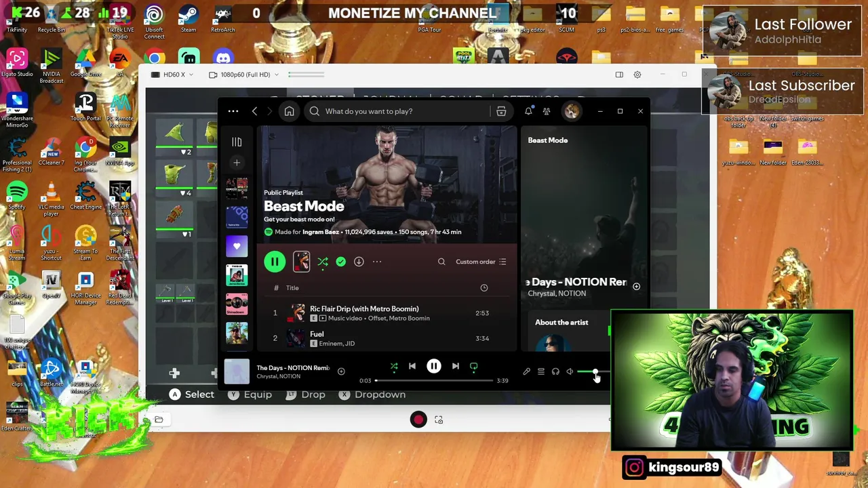Image resolution: width=868 pixels, height=488 pixels.
Task: Open the 1080p60 (Full HD) resolution dropdown
Action: click(x=245, y=75)
